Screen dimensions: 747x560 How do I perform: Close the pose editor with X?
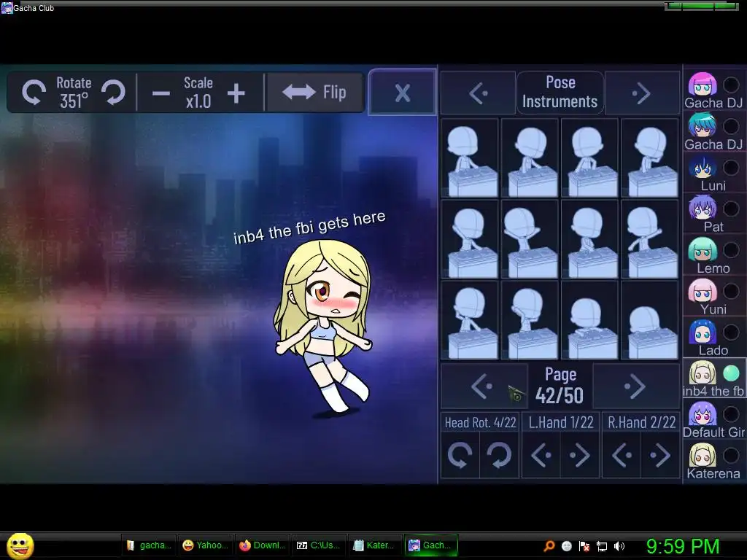tap(403, 93)
